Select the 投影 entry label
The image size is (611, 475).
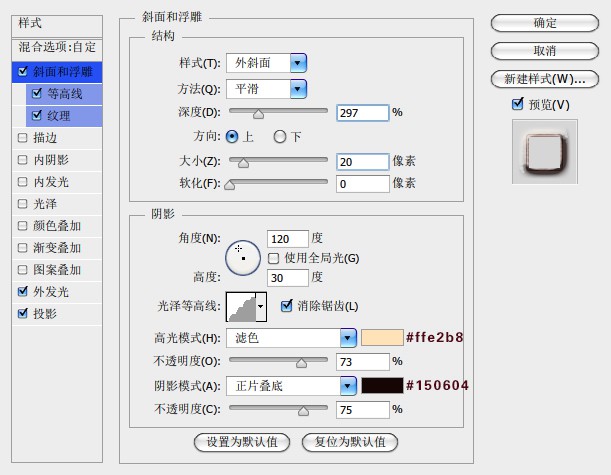tap(45, 314)
